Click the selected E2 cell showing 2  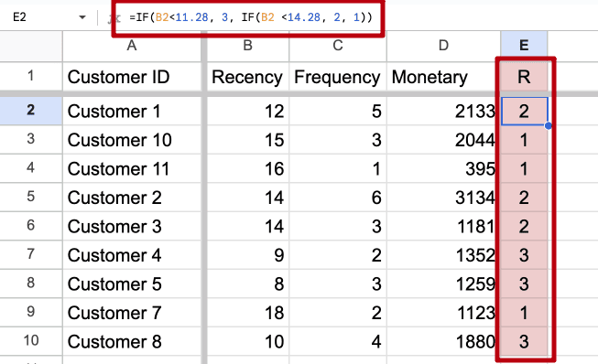(x=524, y=112)
